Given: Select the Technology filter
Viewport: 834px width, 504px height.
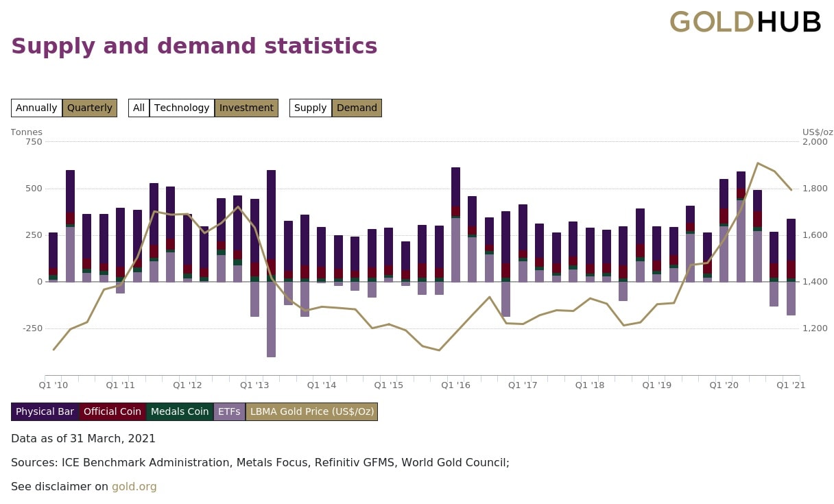Looking at the screenshot, I should 182,108.
